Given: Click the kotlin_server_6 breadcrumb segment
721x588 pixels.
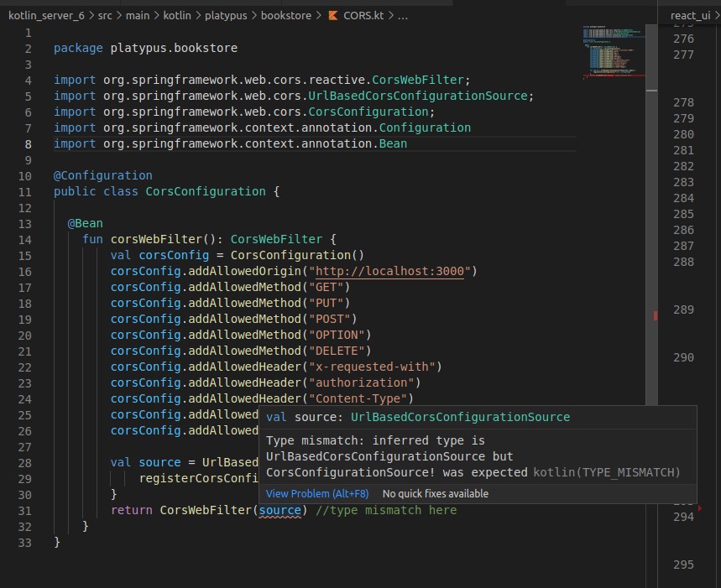Looking at the screenshot, I should (x=46, y=16).
